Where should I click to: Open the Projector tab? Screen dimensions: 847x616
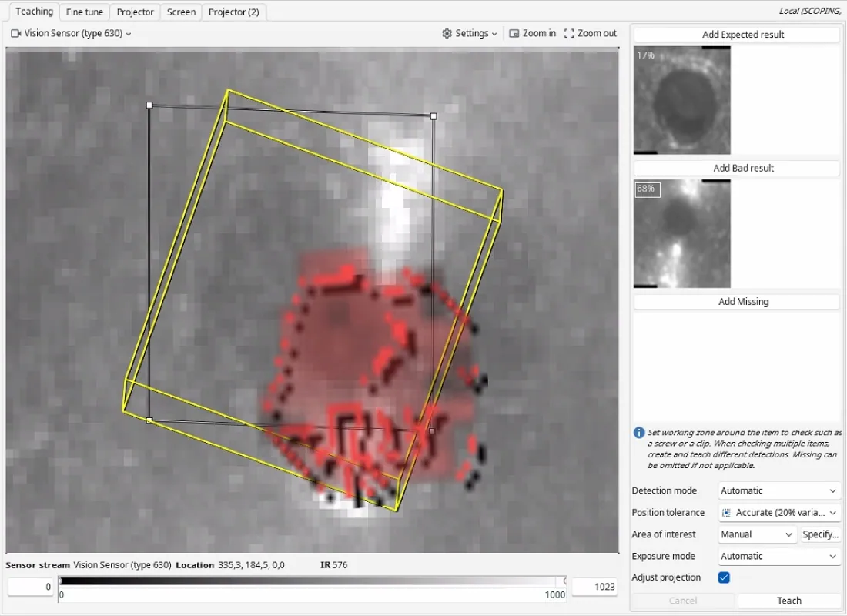coord(135,12)
